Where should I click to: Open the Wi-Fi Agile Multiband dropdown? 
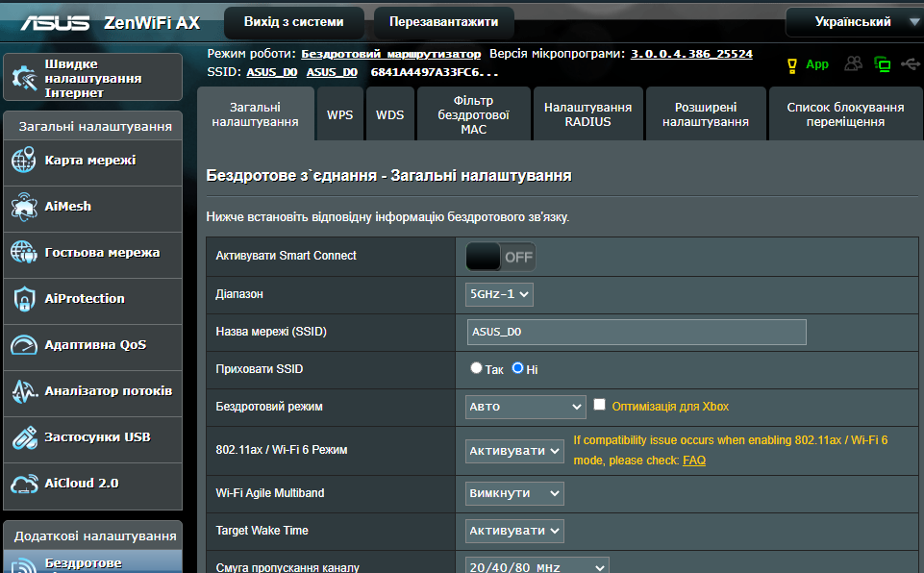point(514,493)
